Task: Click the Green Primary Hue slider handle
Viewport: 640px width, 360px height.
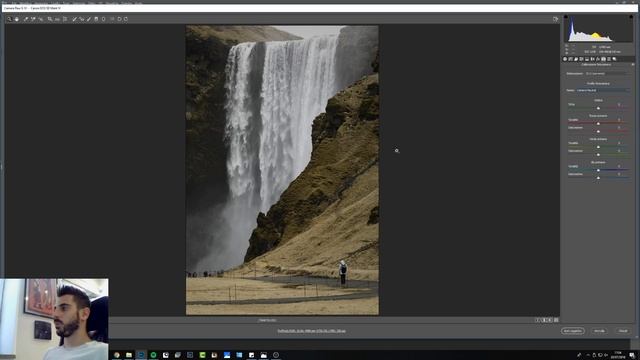Action: click(x=598, y=147)
